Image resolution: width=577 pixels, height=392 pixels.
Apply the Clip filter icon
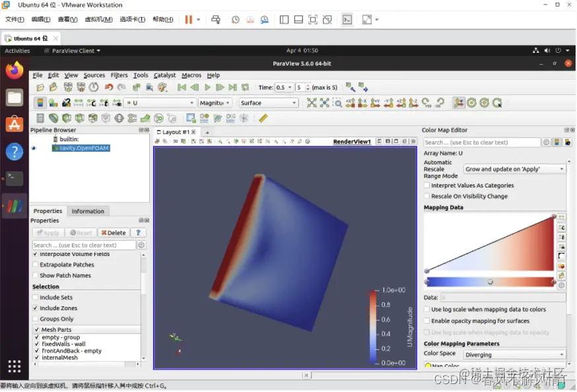click(x=67, y=118)
